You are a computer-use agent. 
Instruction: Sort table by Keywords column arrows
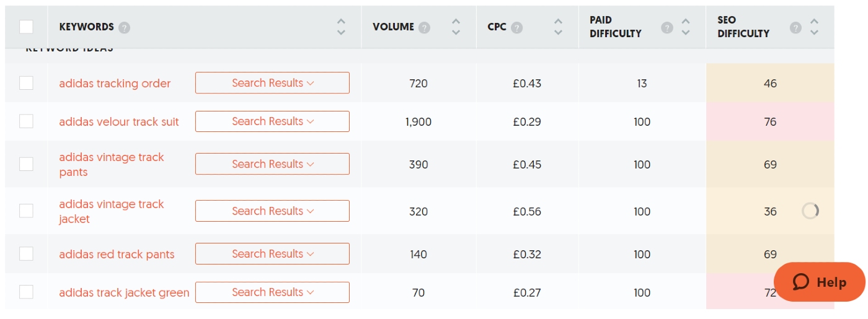click(341, 27)
